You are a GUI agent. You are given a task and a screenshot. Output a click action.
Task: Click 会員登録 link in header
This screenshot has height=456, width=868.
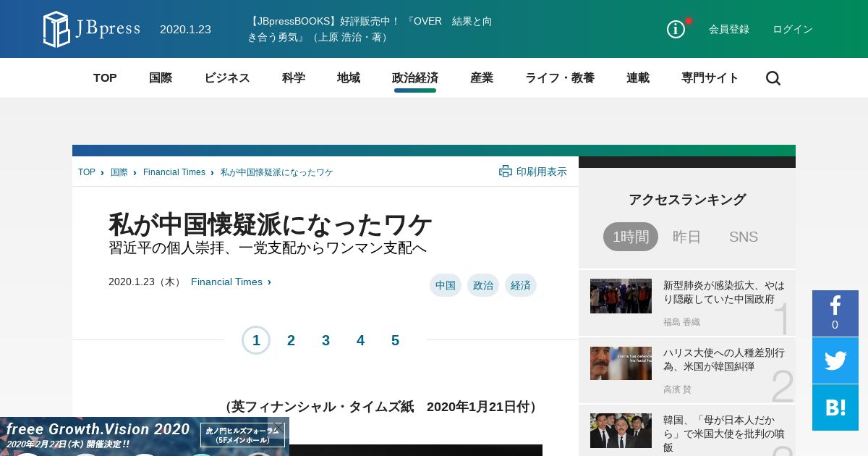(x=728, y=29)
